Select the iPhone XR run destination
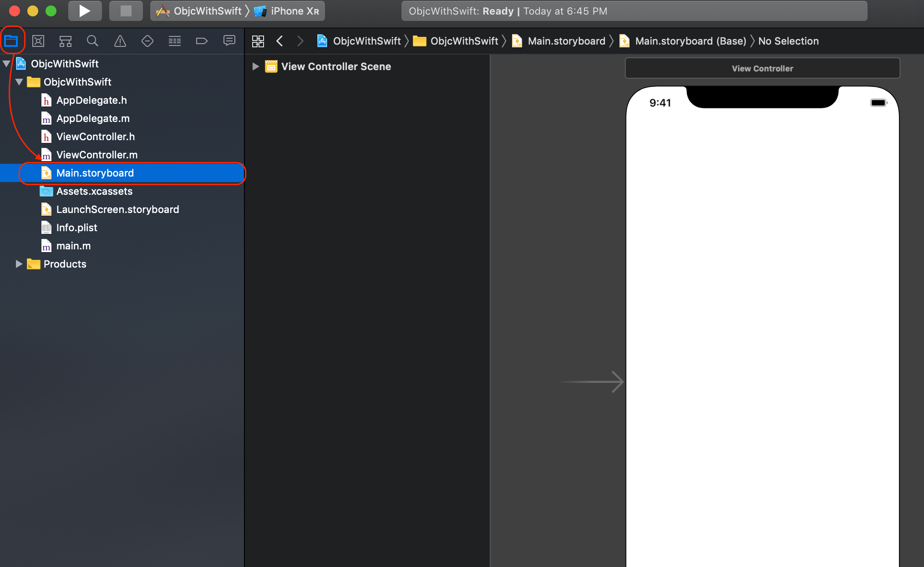The image size is (924, 567). click(x=294, y=11)
